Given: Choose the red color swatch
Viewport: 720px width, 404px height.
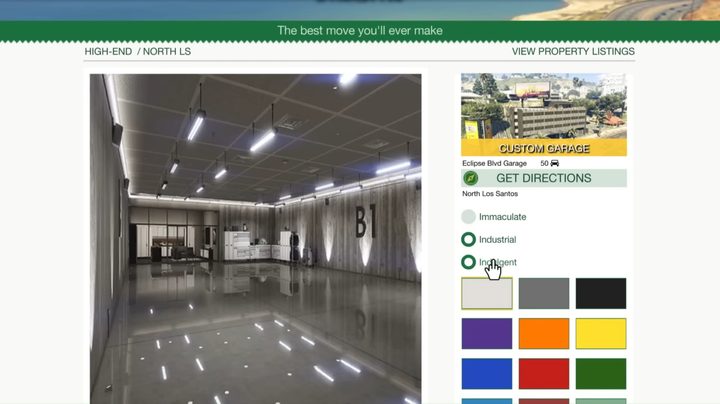Looking at the screenshot, I should [544, 374].
